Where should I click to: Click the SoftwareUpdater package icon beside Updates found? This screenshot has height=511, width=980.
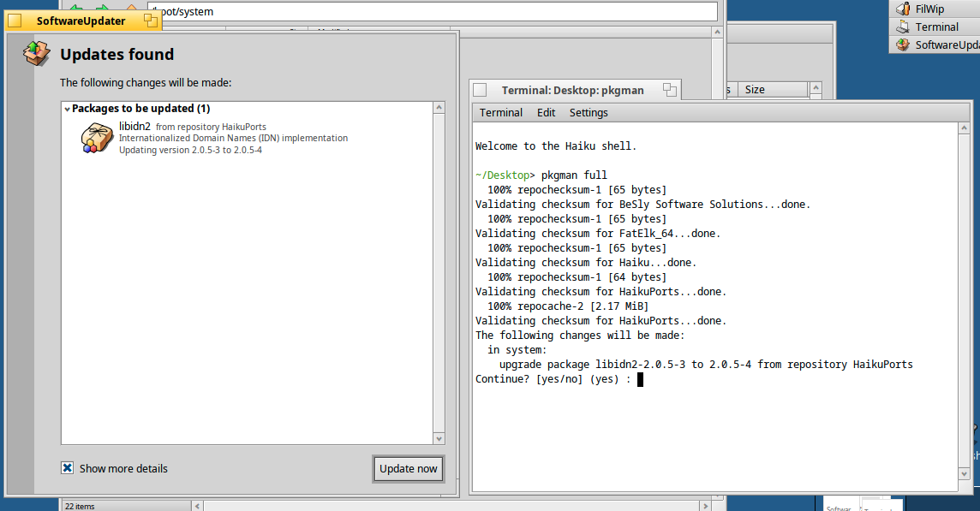click(35, 53)
